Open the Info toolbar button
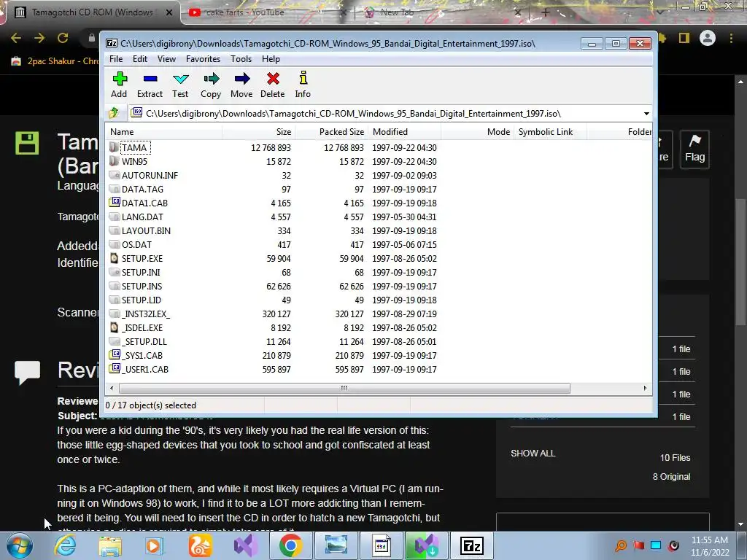Image resolution: width=747 pixels, height=560 pixels. click(303, 85)
